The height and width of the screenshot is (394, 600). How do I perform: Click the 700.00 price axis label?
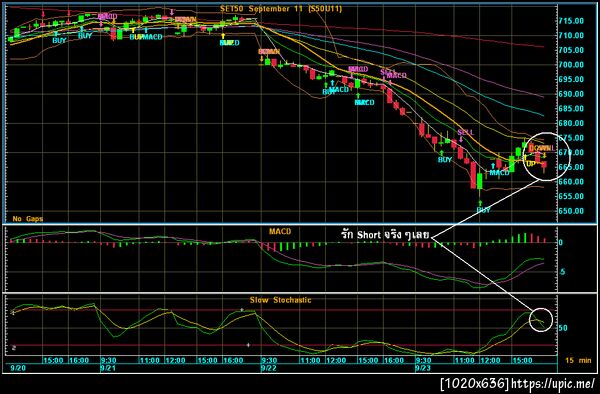coord(571,65)
